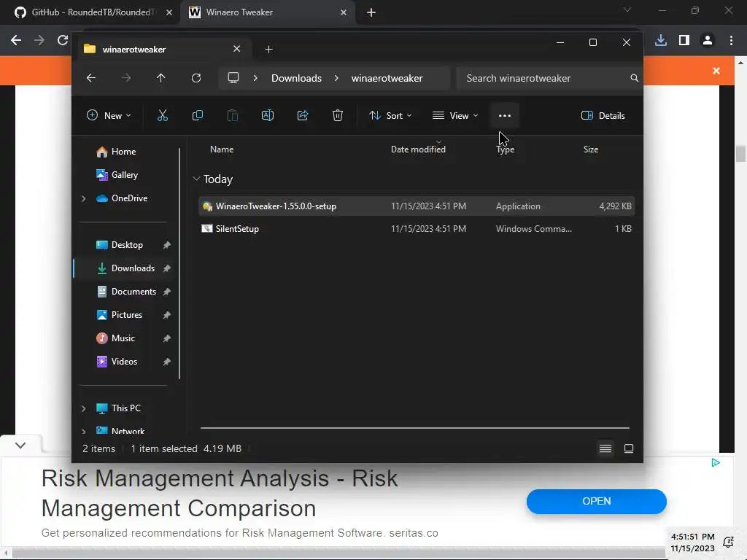Image resolution: width=747 pixels, height=560 pixels.
Task: Refresh the winaerotweaker folder view
Action: pos(196,78)
